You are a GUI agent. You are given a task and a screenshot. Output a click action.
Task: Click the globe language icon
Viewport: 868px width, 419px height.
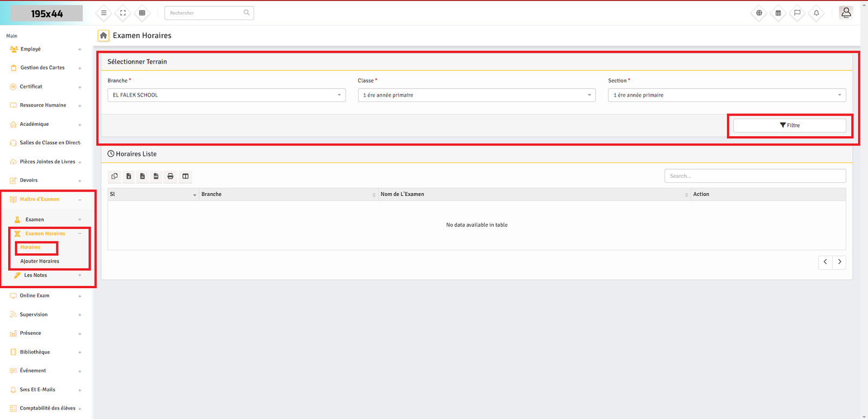tap(759, 13)
